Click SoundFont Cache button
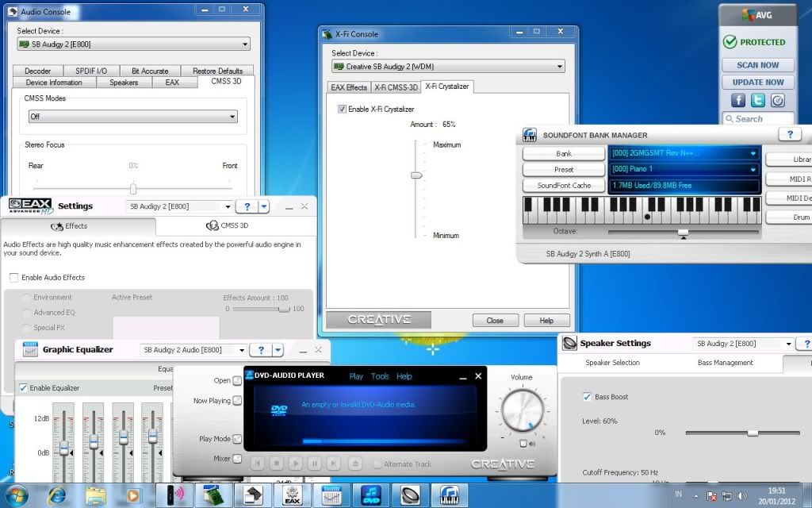812x508 pixels. point(564,185)
